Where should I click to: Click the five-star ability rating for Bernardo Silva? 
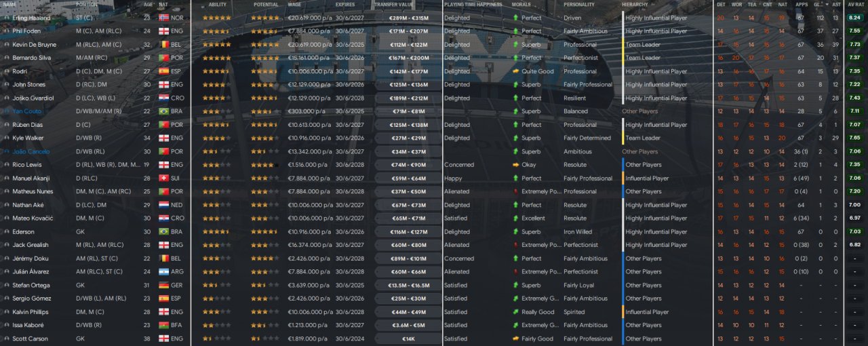click(217, 58)
